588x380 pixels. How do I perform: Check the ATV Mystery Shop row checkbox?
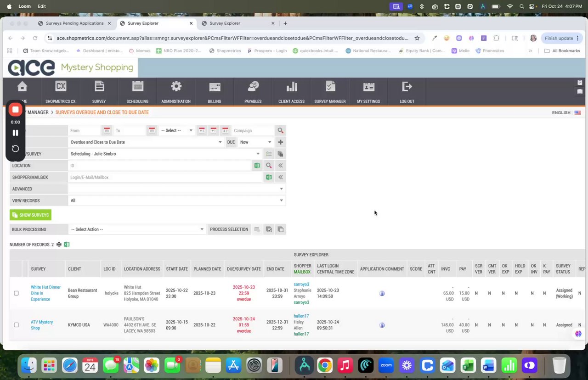16,325
